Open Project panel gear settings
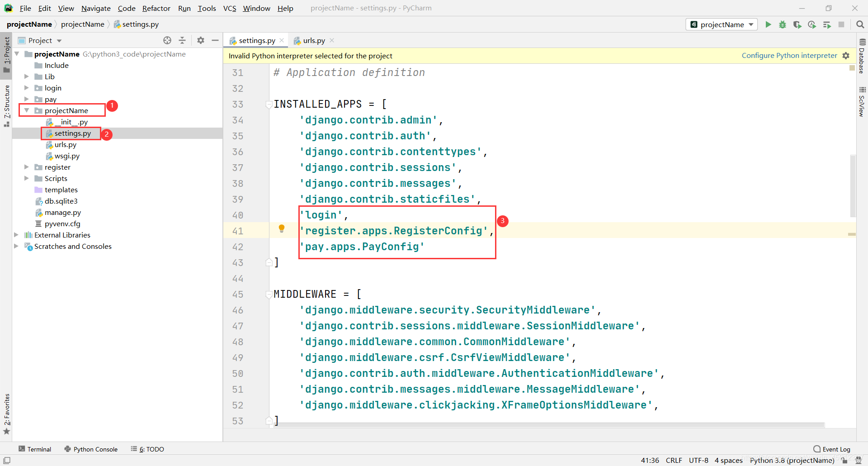This screenshot has height=466, width=868. [201, 40]
